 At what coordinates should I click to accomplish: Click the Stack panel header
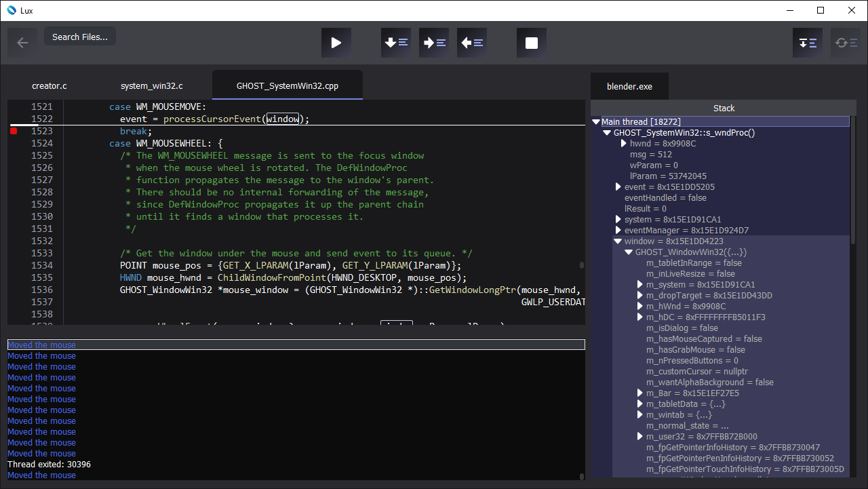point(724,108)
